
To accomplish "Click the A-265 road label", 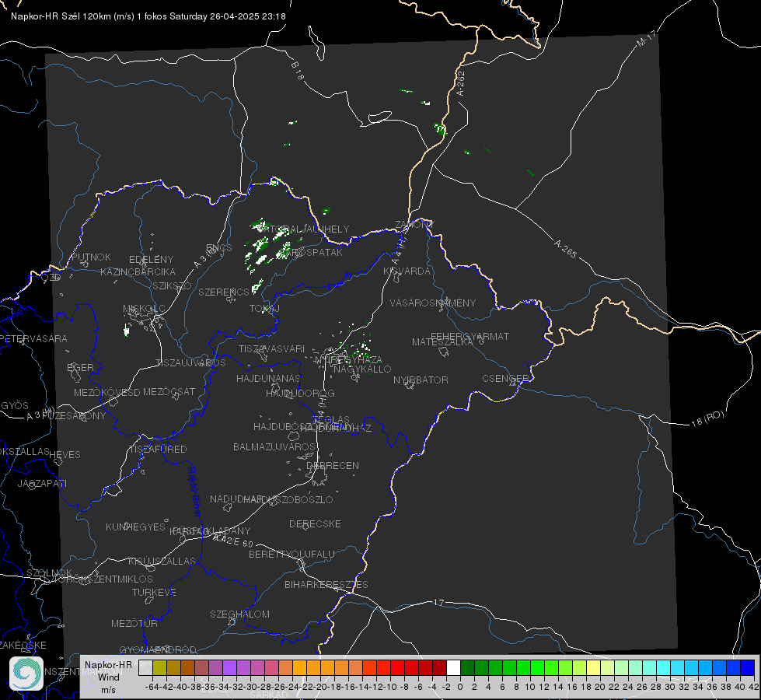I will point(565,249).
